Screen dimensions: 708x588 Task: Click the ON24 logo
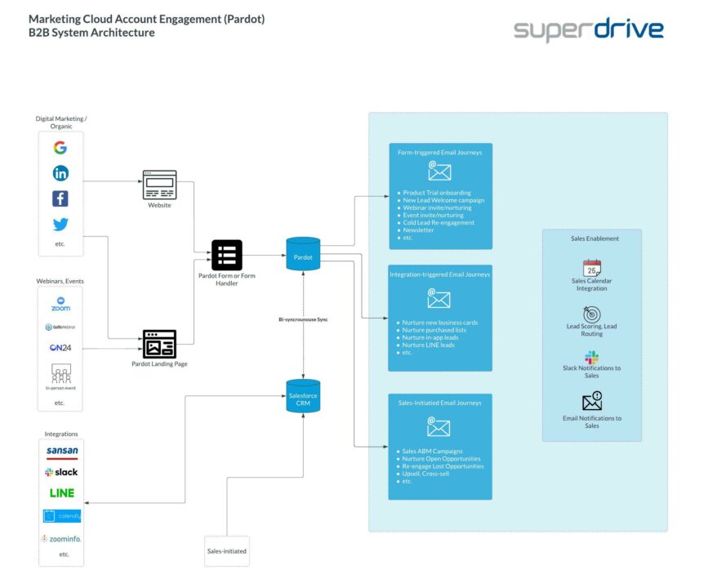(60, 349)
